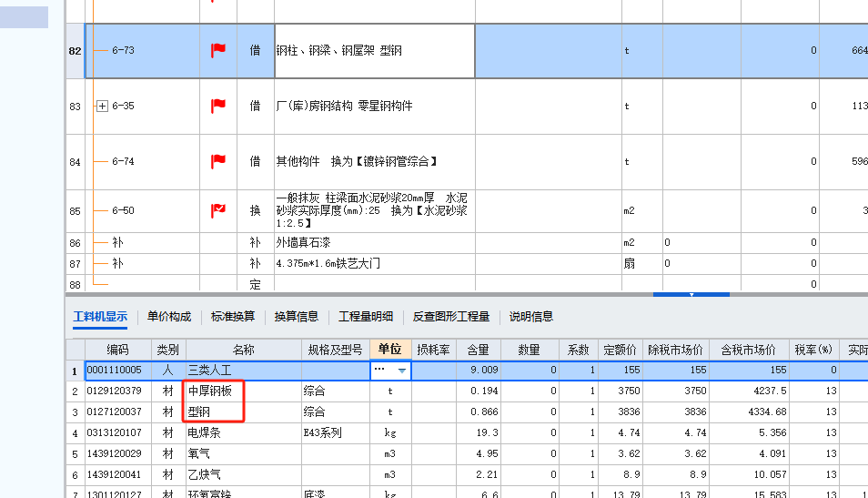Image resolution: width=868 pixels, height=498 pixels.
Task: Click code cell 0313120107
Action: click(118, 433)
